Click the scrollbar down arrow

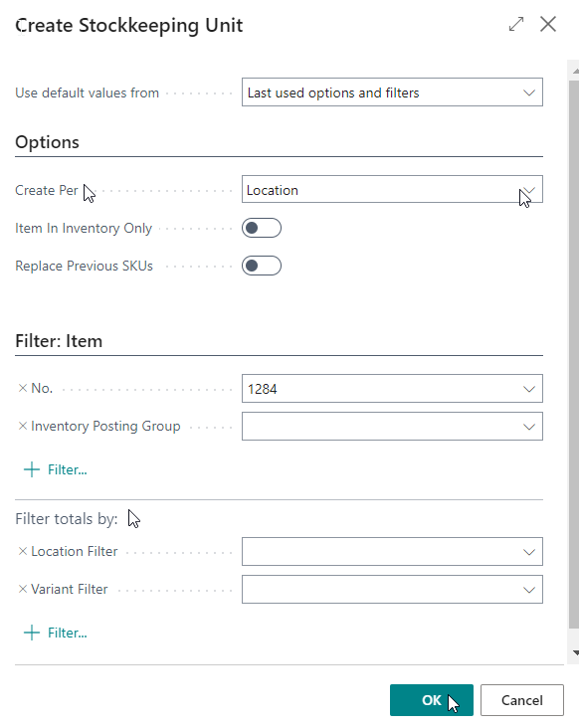point(575,652)
